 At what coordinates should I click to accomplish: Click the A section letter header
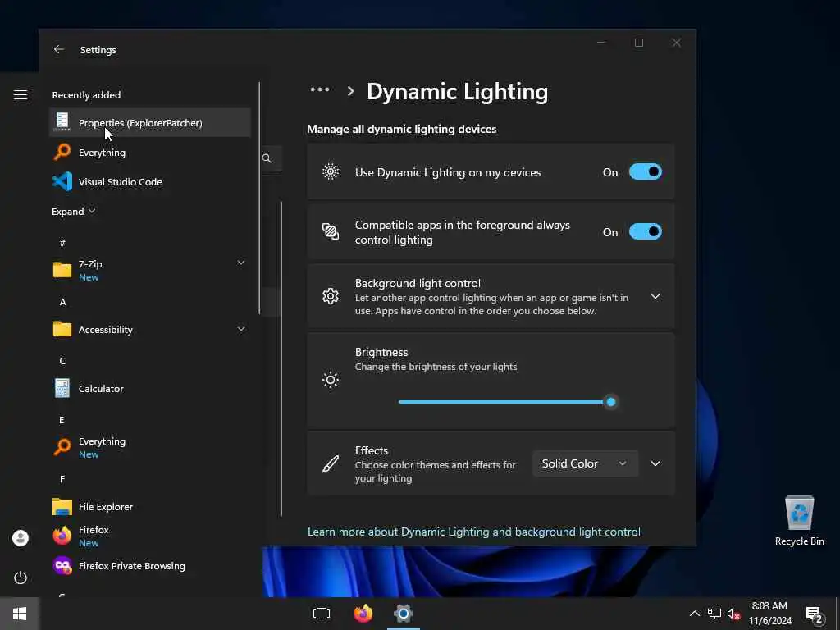(62, 302)
